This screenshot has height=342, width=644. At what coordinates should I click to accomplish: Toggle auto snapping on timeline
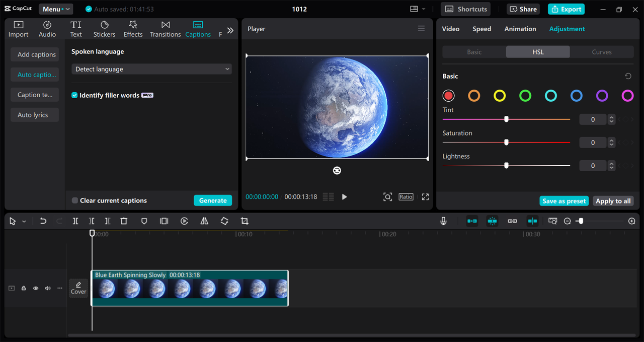(x=492, y=221)
